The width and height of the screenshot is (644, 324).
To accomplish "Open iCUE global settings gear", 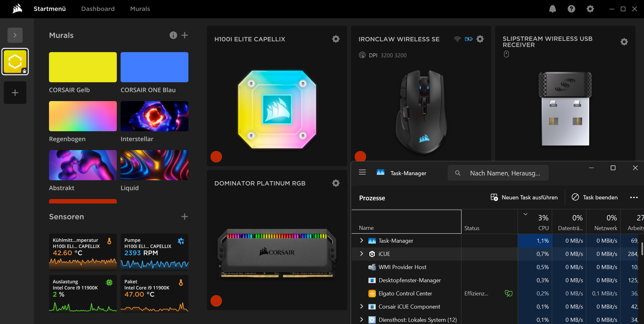I will [590, 9].
